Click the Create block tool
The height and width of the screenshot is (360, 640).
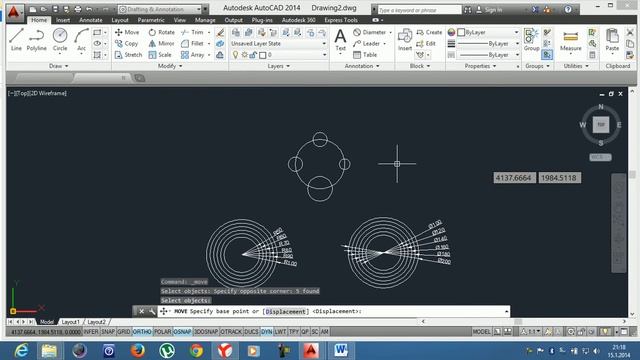[429, 32]
